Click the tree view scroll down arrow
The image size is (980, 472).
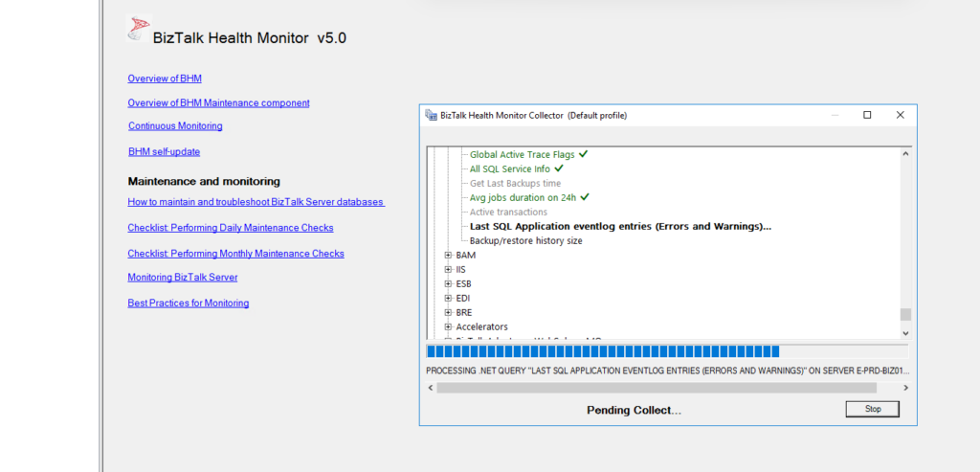click(905, 333)
